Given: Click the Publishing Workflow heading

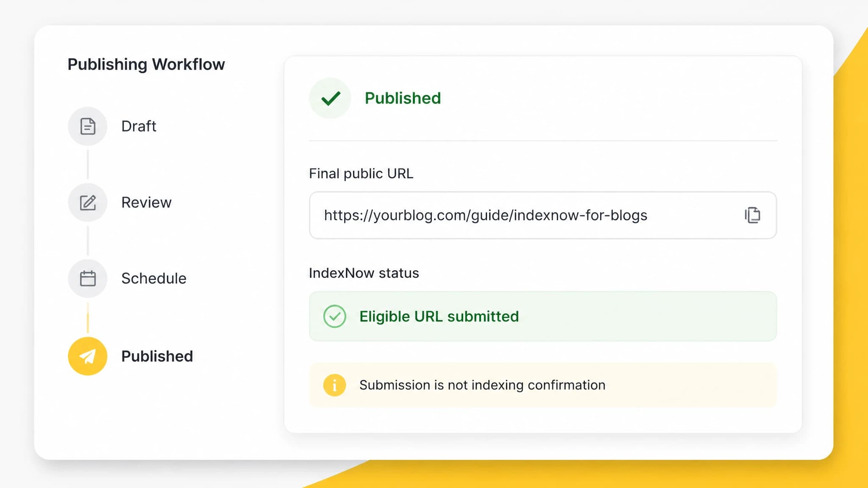Looking at the screenshot, I should point(146,64).
